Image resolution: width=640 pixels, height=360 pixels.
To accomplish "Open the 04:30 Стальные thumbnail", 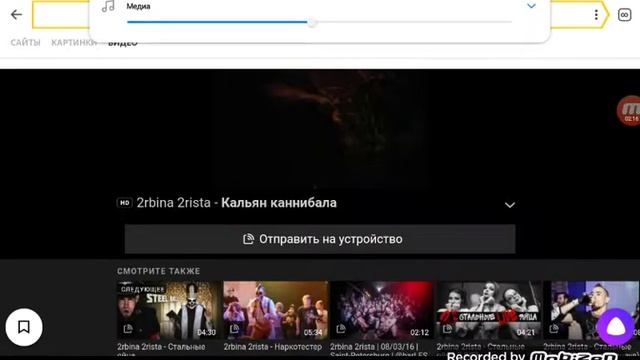I will tap(168, 310).
